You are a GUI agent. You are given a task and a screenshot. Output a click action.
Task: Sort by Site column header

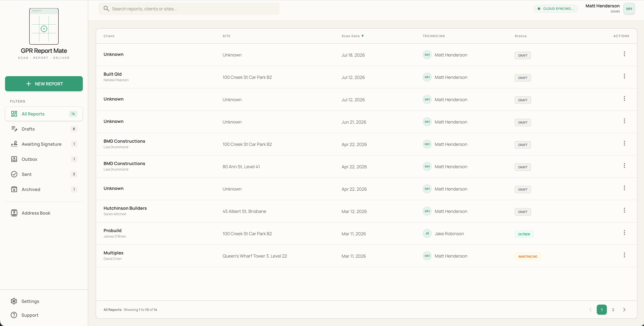(x=226, y=36)
